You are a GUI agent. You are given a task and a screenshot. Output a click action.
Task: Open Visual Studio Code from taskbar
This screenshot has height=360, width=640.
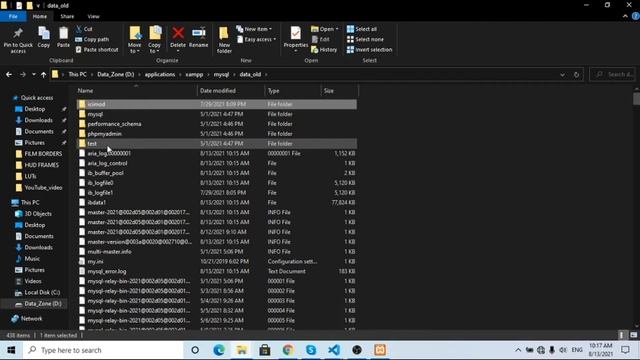[x=334, y=350]
